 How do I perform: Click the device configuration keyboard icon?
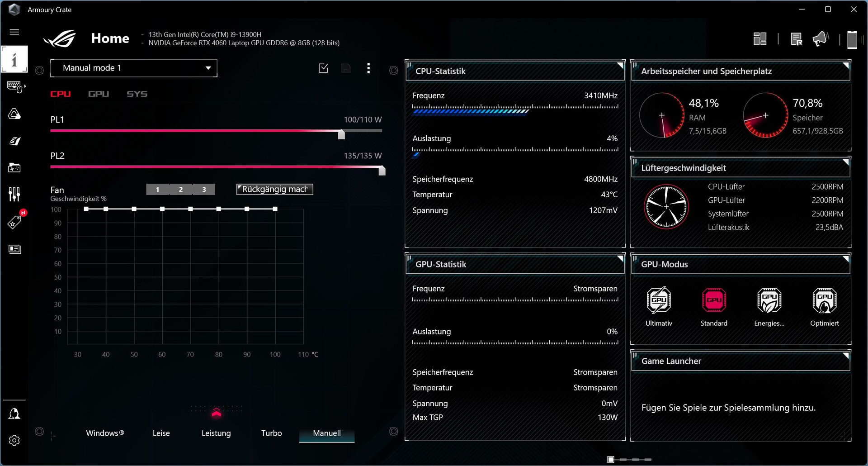(15, 86)
